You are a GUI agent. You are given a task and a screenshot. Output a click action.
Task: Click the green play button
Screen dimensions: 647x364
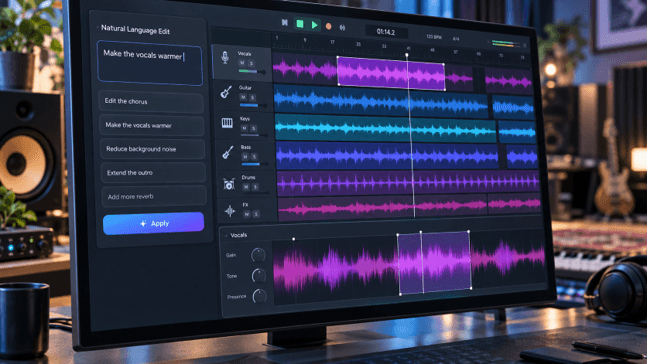(314, 25)
